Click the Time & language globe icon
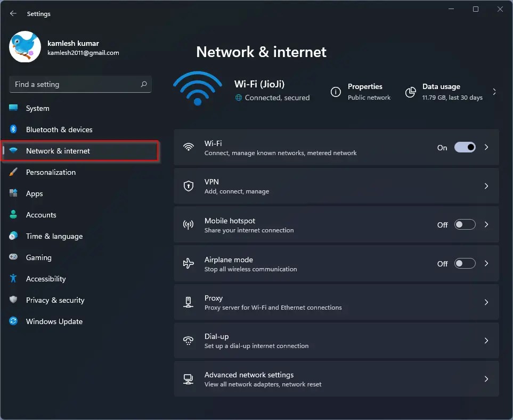This screenshot has height=420, width=513. point(13,236)
